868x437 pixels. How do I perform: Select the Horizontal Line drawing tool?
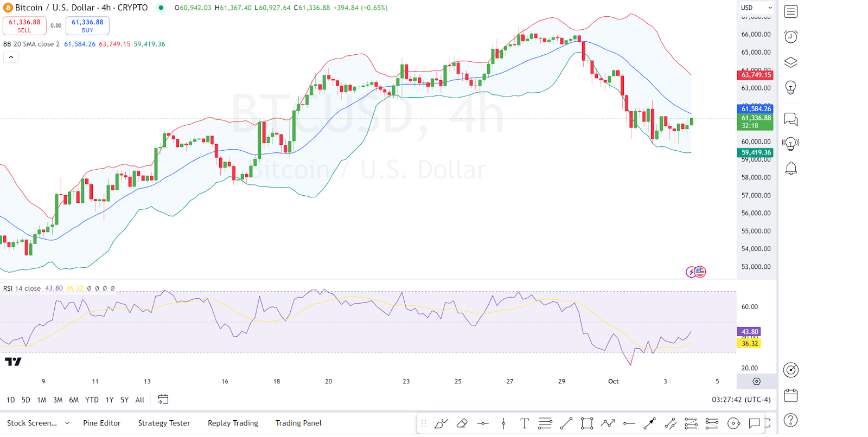483,423
